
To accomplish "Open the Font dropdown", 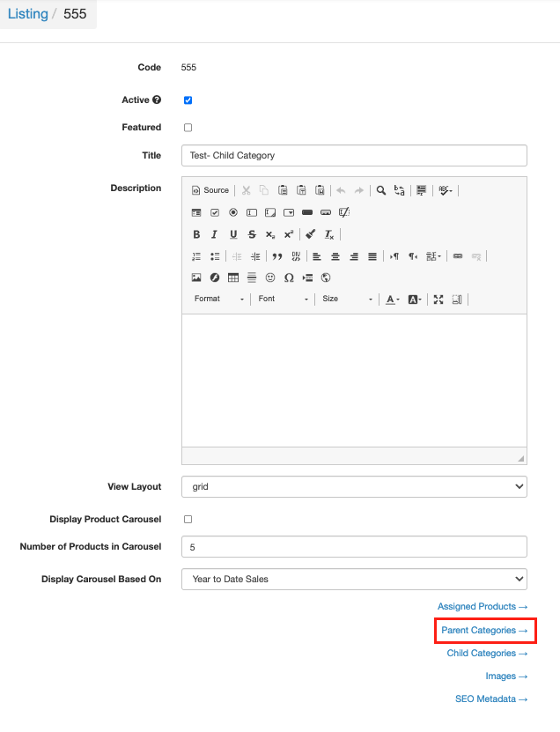I will 283,299.
